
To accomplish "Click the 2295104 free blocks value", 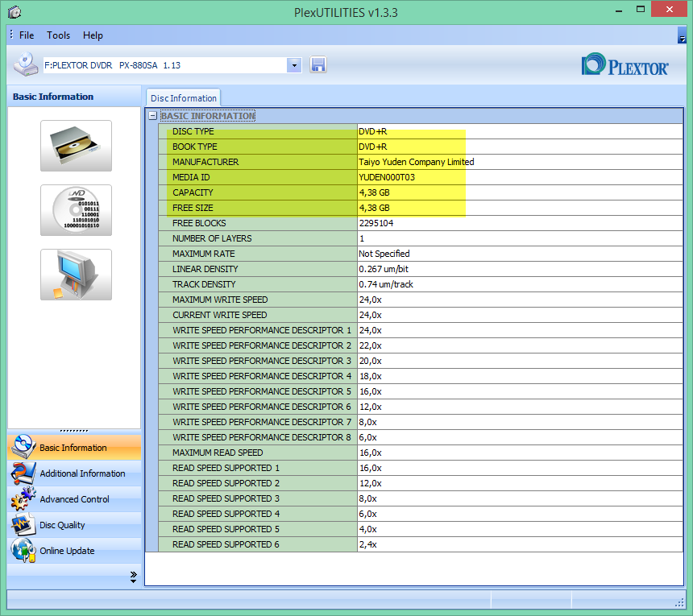I will [x=376, y=223].
